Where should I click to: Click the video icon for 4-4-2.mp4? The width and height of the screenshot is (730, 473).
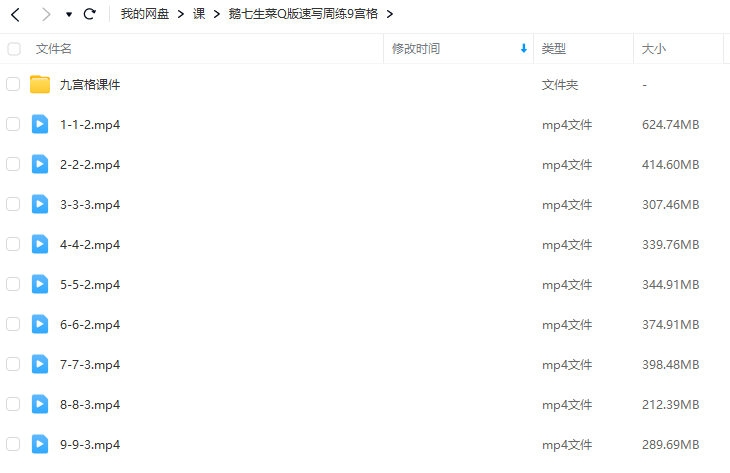40,244
